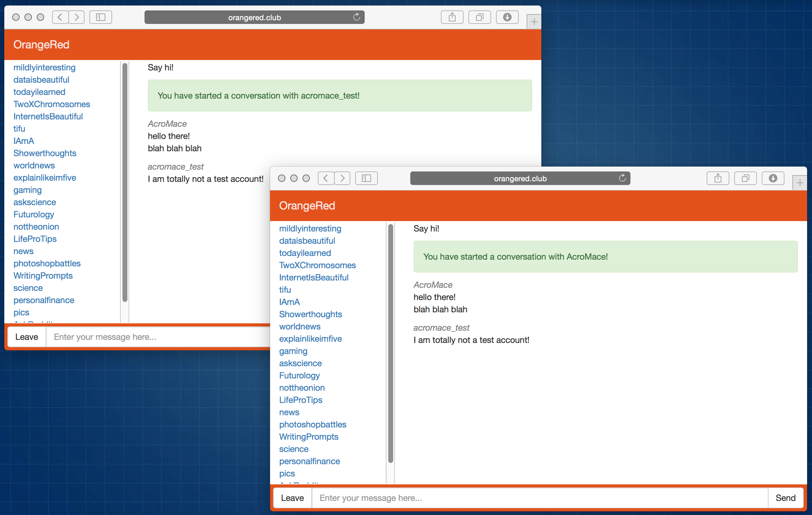Click OrangeRed title in front window header
812x515 pixels.
[307, 206]
